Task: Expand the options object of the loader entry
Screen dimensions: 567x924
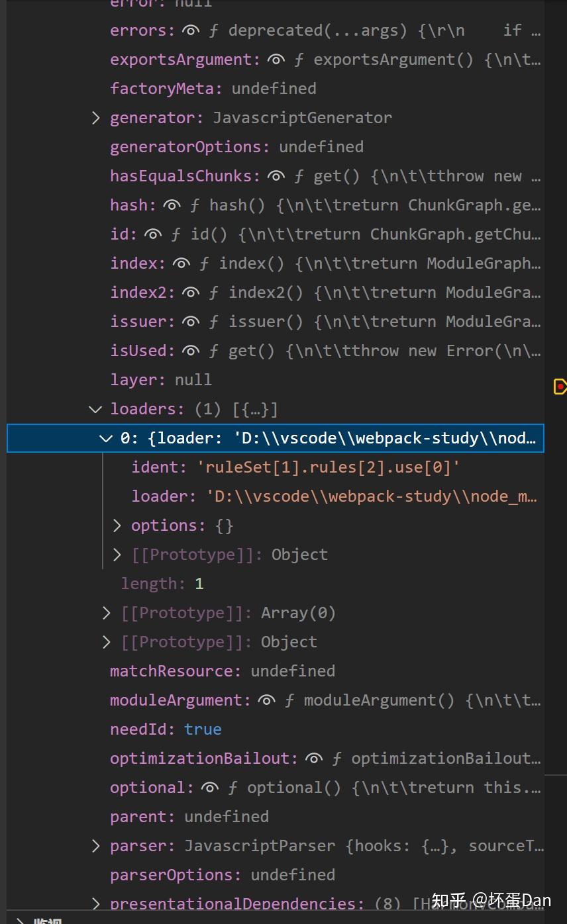Action: click(117, 526)
